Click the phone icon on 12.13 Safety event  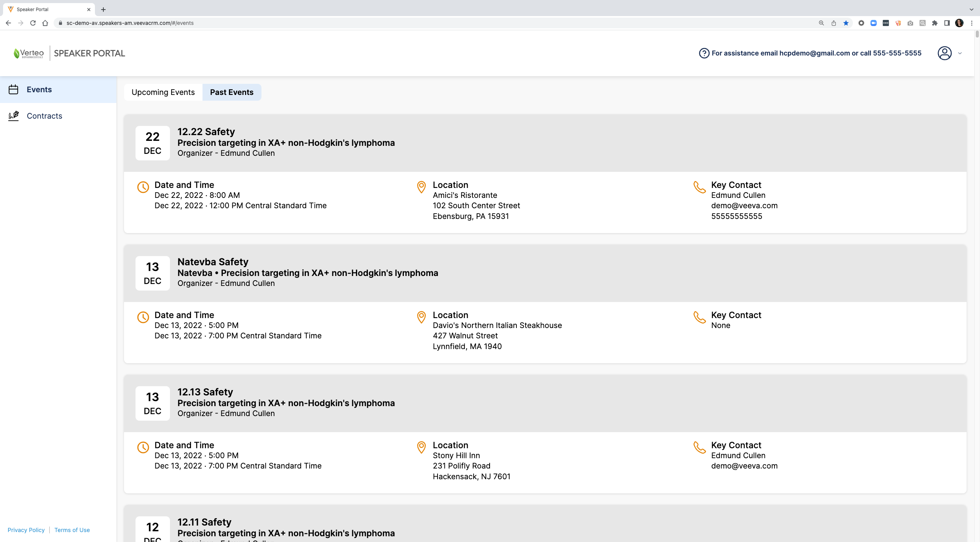699,447
